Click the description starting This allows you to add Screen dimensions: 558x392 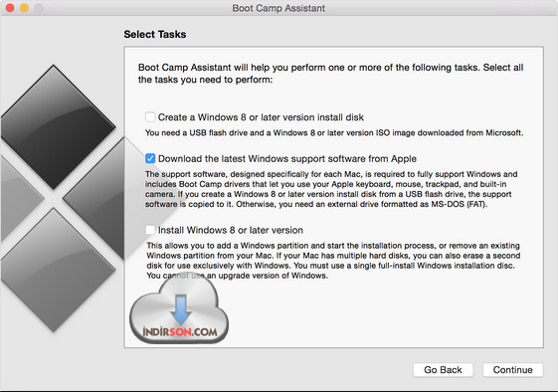click(x=333, y=261)
